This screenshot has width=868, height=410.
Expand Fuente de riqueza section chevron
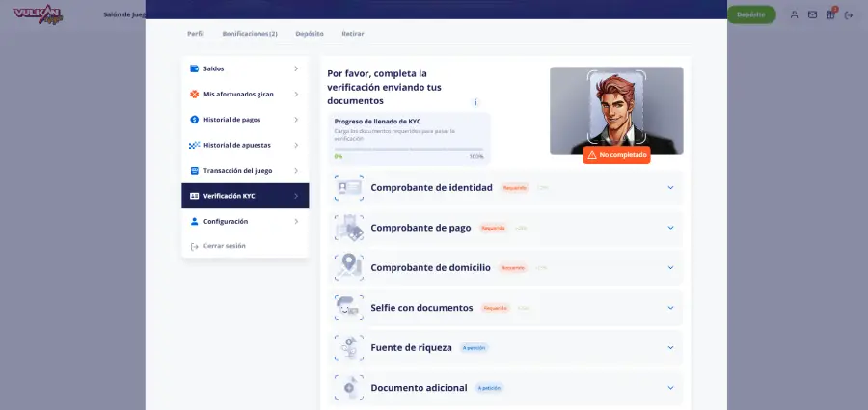point(670,348)
